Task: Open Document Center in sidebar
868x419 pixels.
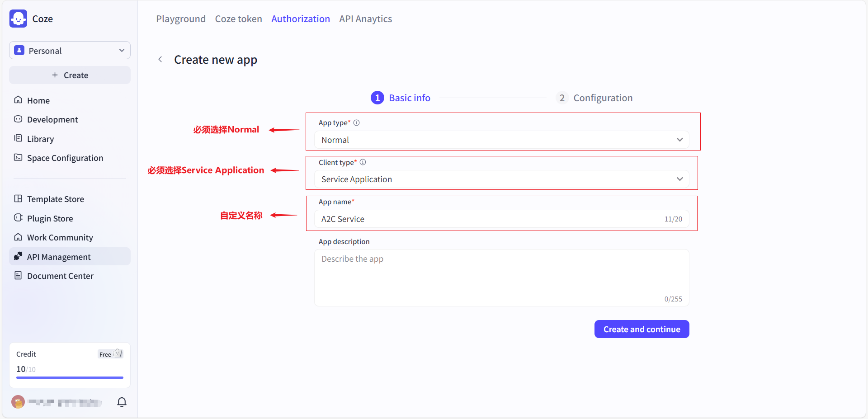Action: pyautogui.click(x=60, y=276)
